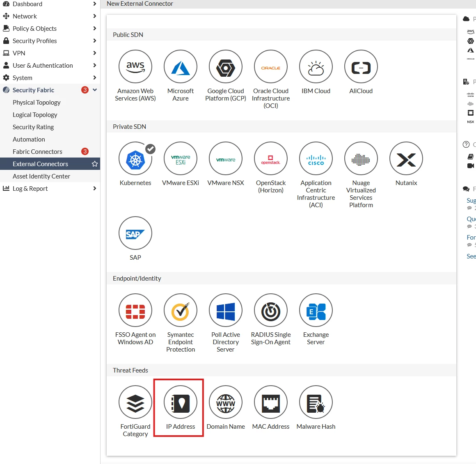Click the VPN monitor icon

tap(6, 53)
